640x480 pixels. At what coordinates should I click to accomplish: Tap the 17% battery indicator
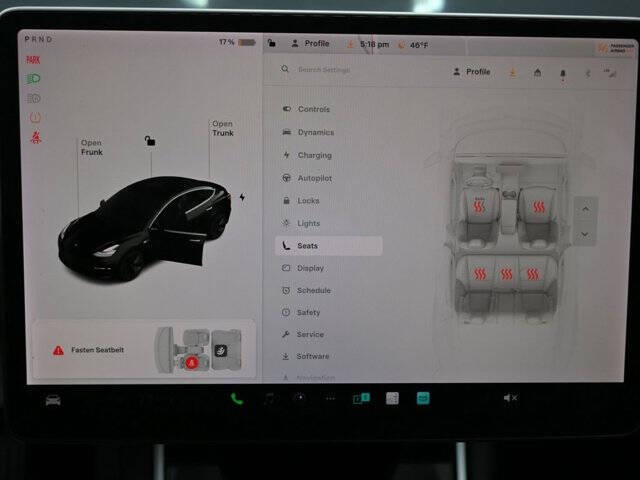coord(237,42)
